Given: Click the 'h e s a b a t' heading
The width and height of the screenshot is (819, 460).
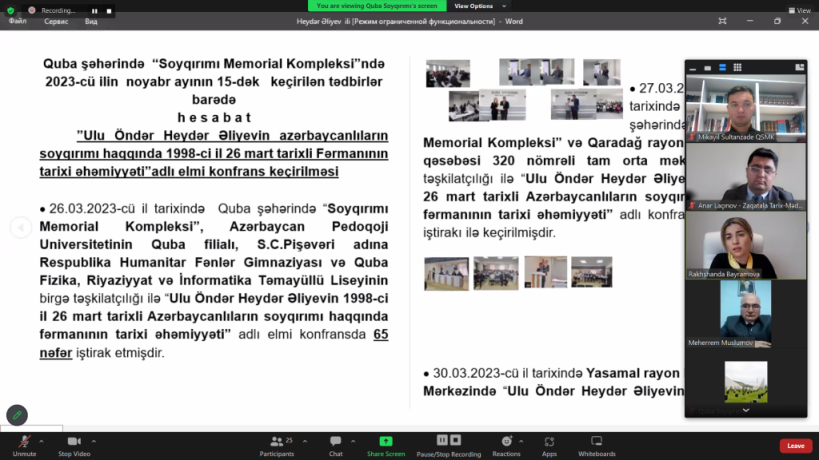Looking at the screenshot, I should pos(214,117).
